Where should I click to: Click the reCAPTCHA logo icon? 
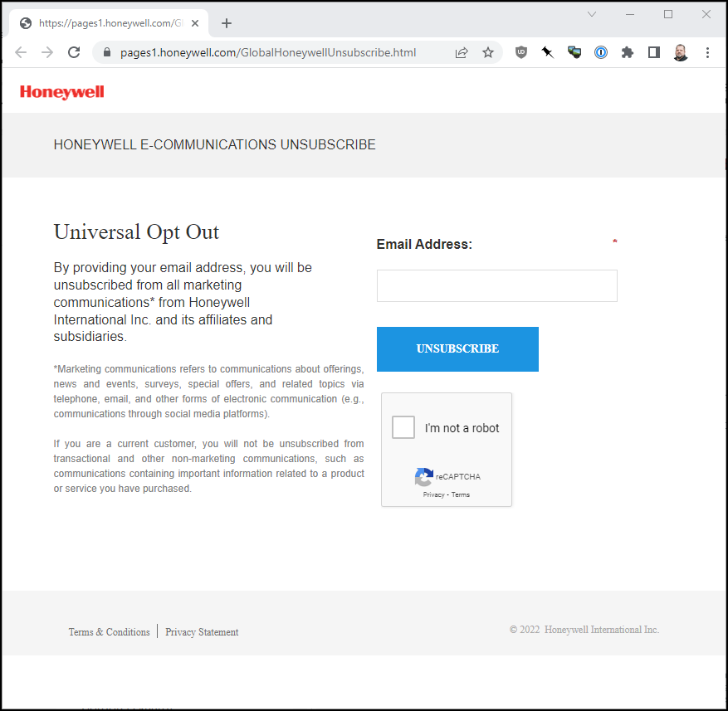tap(424, 477)
